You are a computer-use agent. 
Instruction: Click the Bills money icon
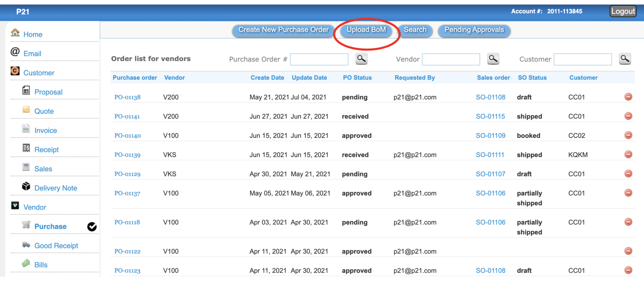[26, 263]
